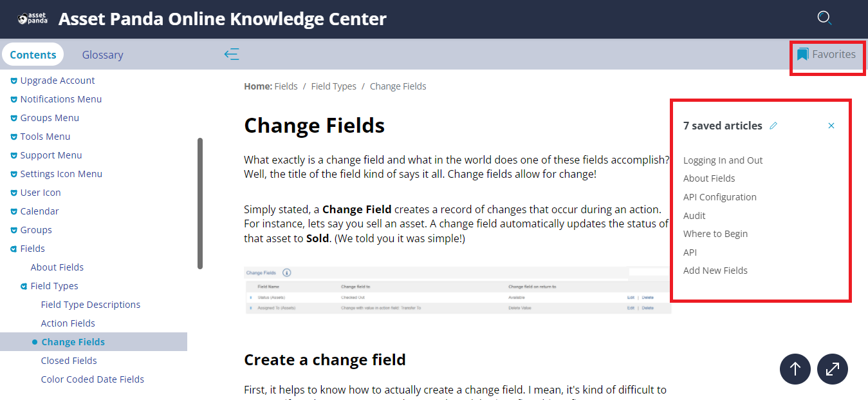Viewport: 868px width, 400px height.
Task: Click the info icon next to Change Fields in the image
Action: [287, 272]
